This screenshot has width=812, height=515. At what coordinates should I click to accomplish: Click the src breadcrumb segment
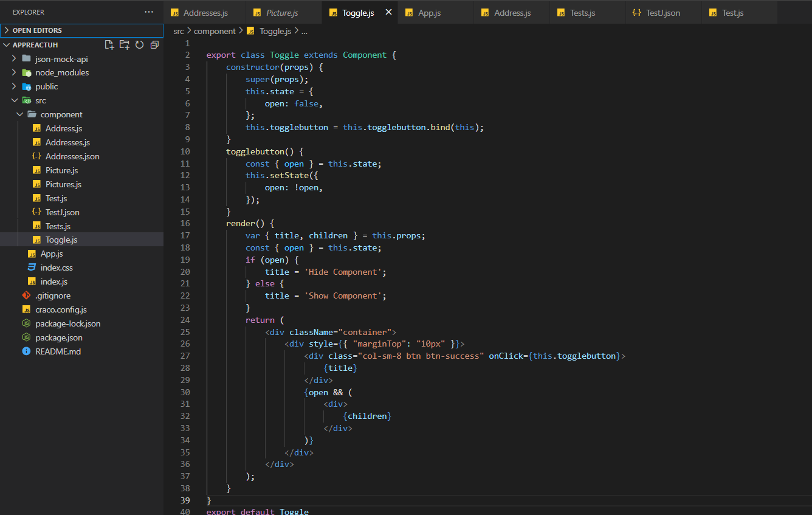178,31
